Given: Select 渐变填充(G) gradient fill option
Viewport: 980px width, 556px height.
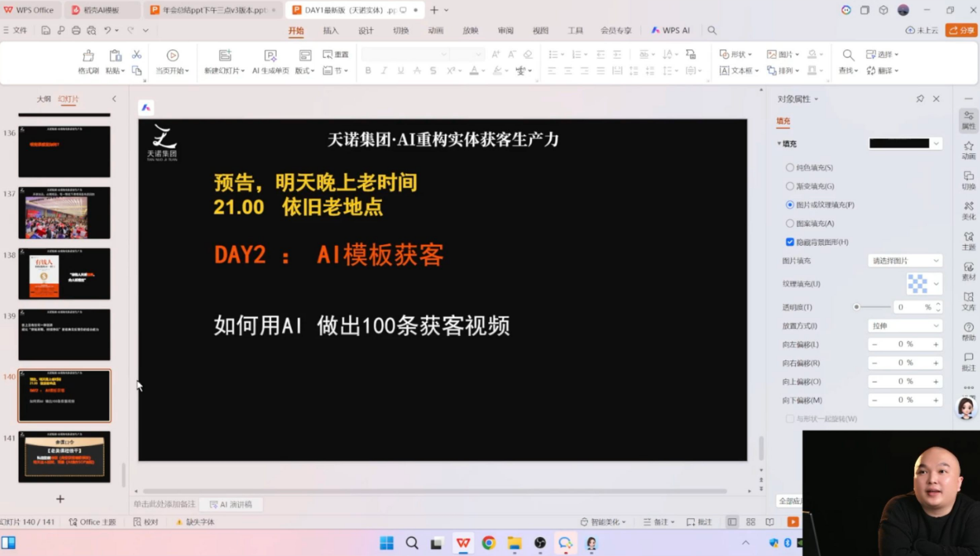Looking at the screenshot, I should coord(790,186).
